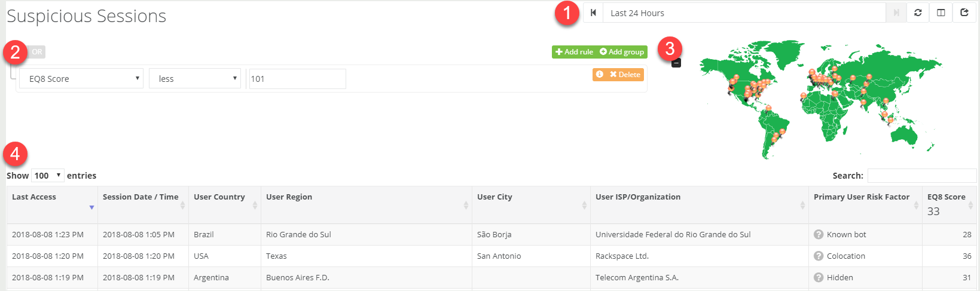This screenshot has height=291, width=980.
Task: Click the info icon beside Delete
Action: point(600,74)
